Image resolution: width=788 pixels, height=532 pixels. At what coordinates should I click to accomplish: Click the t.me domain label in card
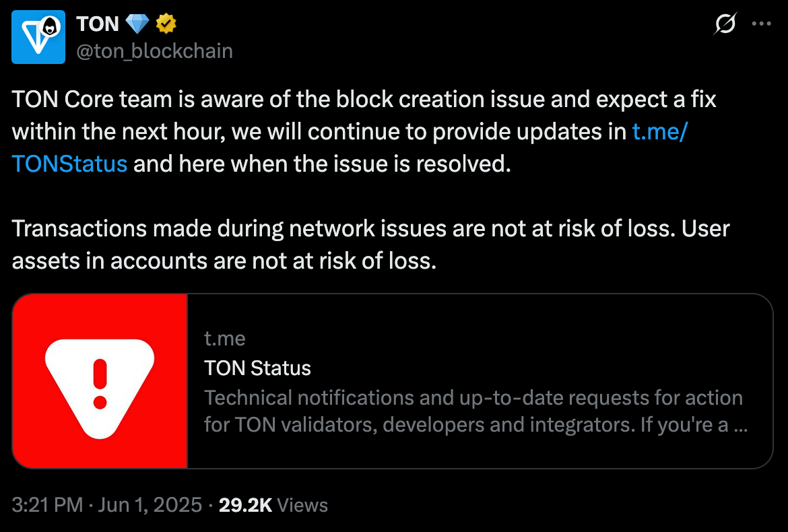click(225, 339)
